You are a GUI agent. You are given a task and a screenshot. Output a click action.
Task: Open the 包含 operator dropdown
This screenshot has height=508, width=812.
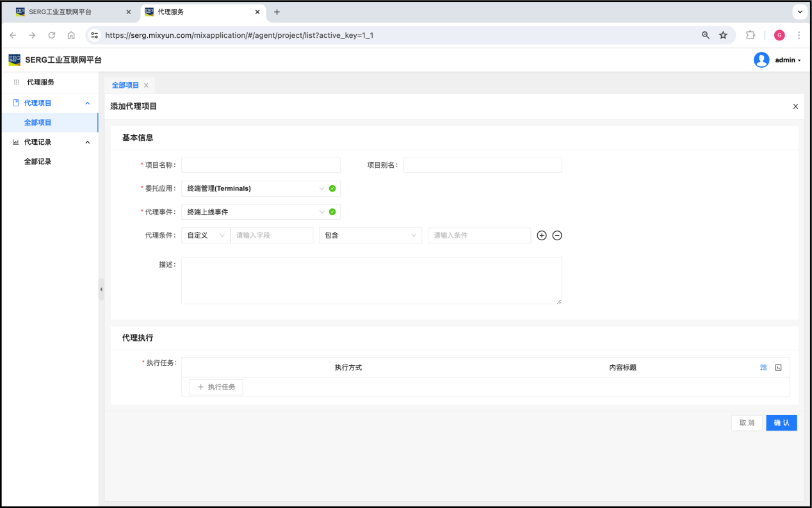click(370, 236)
